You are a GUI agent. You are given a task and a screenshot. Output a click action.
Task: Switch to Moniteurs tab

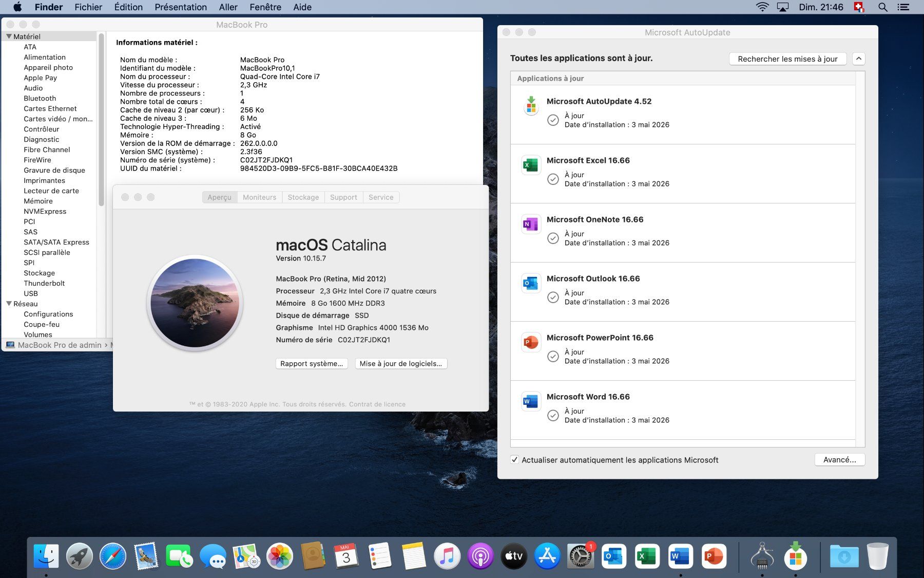(x=259, y=197)
